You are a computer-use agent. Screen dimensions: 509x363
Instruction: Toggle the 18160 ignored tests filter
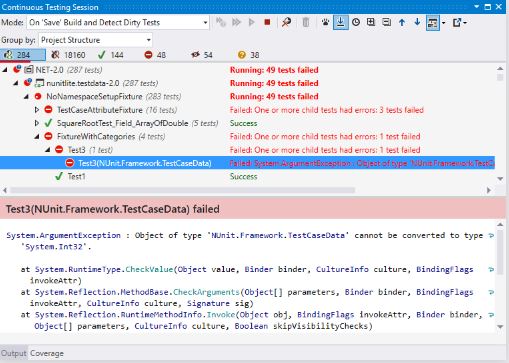click(68, 55)
